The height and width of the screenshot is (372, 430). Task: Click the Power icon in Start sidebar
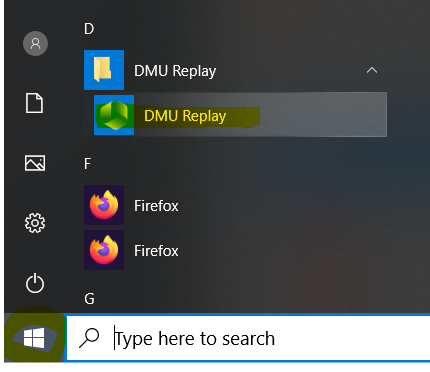[35, 283]
